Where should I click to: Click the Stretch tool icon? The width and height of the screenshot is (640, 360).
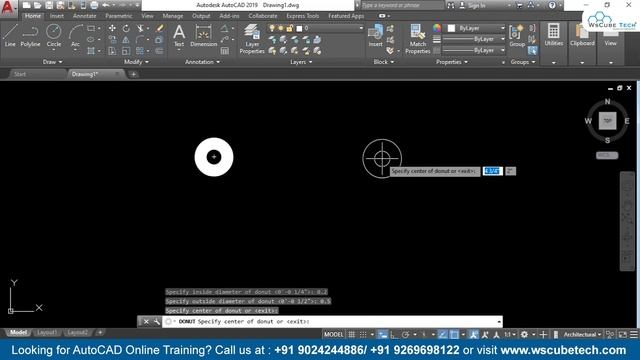(112, 51)
